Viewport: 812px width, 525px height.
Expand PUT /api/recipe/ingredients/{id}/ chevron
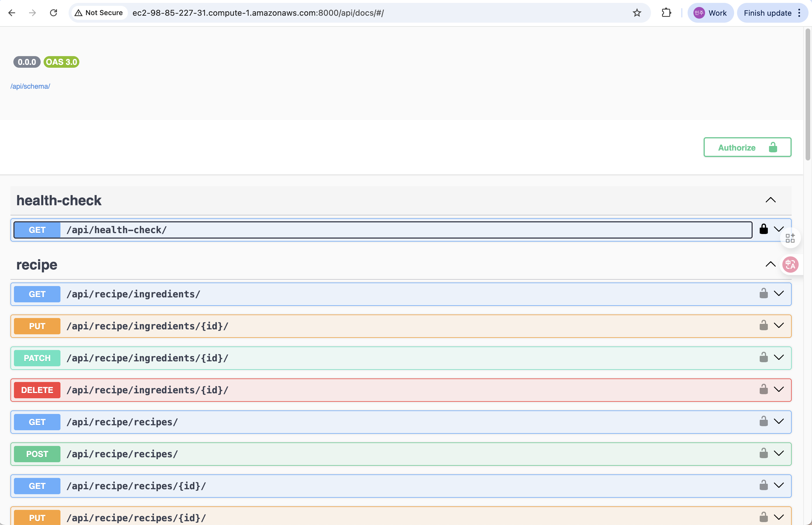779,326
